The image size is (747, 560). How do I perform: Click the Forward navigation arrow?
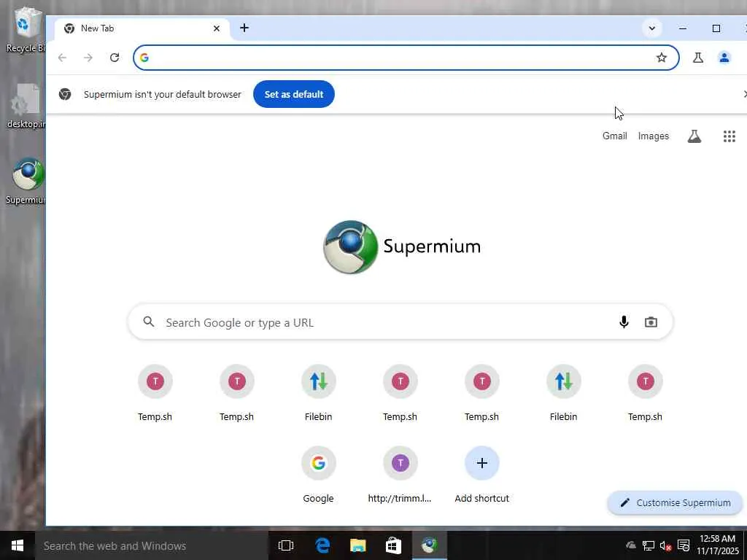tap(88, 58)
